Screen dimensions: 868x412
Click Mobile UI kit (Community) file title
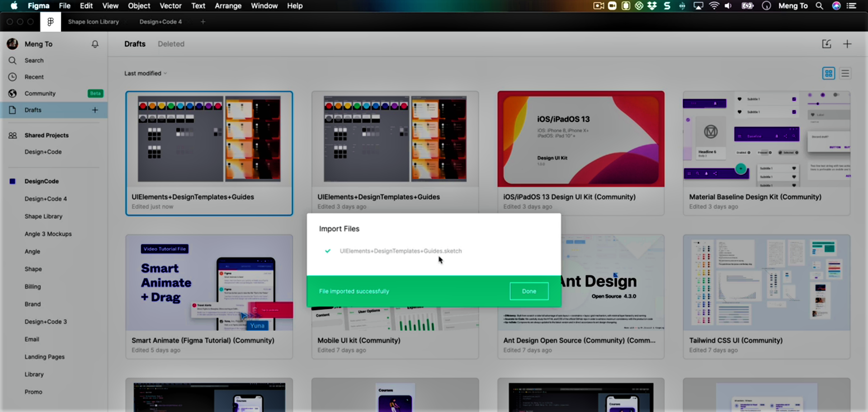359,341
